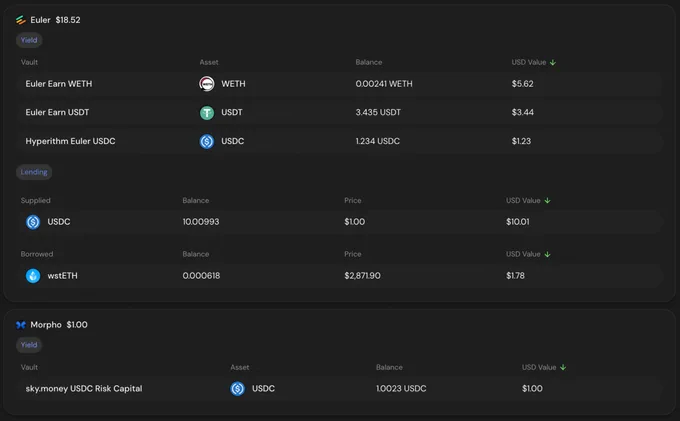The width and height of the screenshot is (680, 421).
Task: Click Price header in Borrowed table
Action: pyautogui.click(x=353, y=255)
